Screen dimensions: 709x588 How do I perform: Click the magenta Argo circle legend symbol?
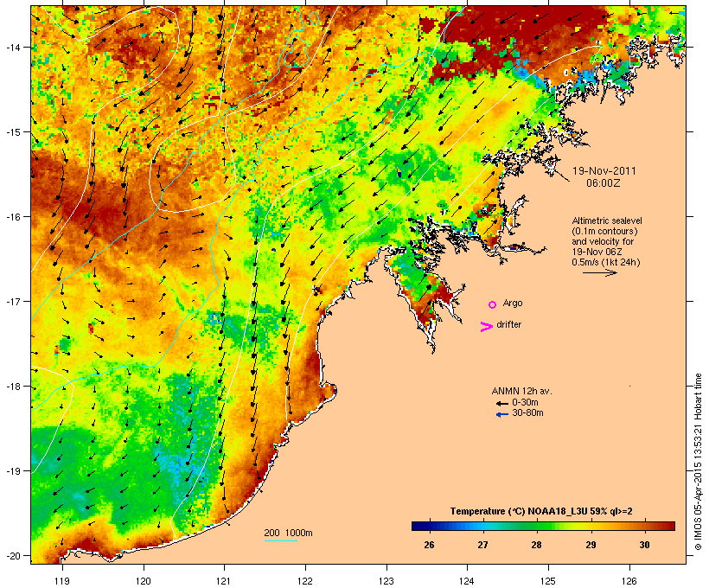coord(493,304)
